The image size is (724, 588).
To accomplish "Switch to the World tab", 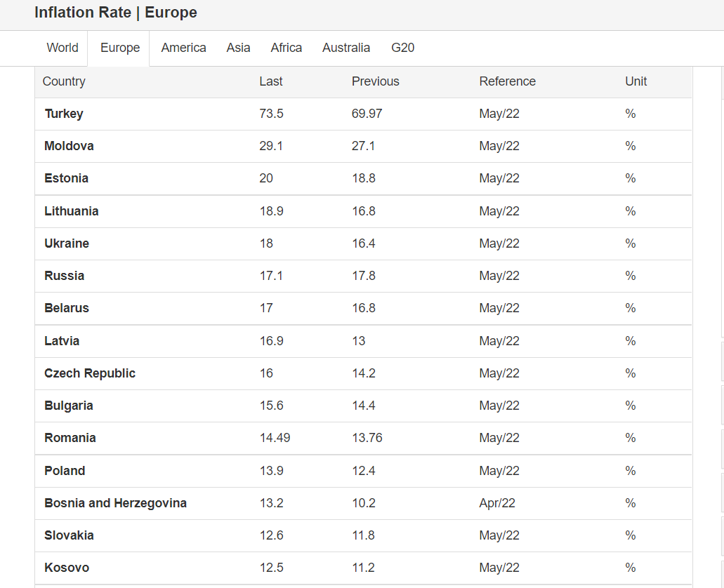I will pyautogui.click(x=62, y=48).
